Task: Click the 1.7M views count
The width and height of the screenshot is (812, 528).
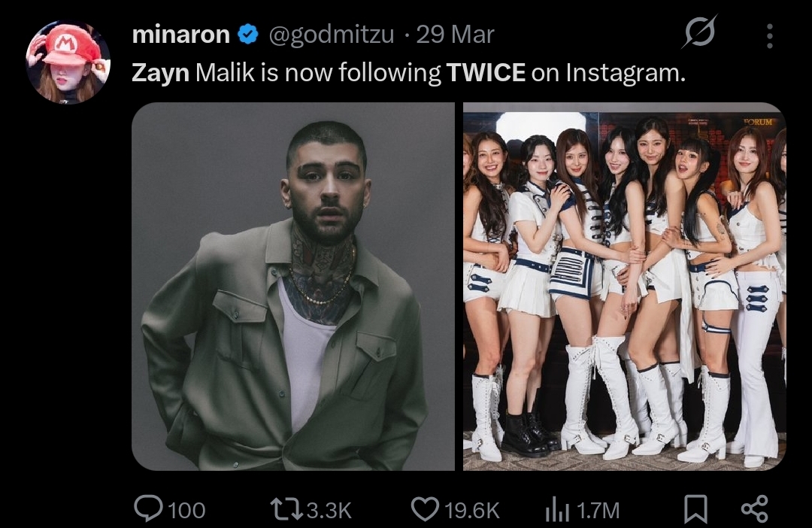Action: coord(598,511)
